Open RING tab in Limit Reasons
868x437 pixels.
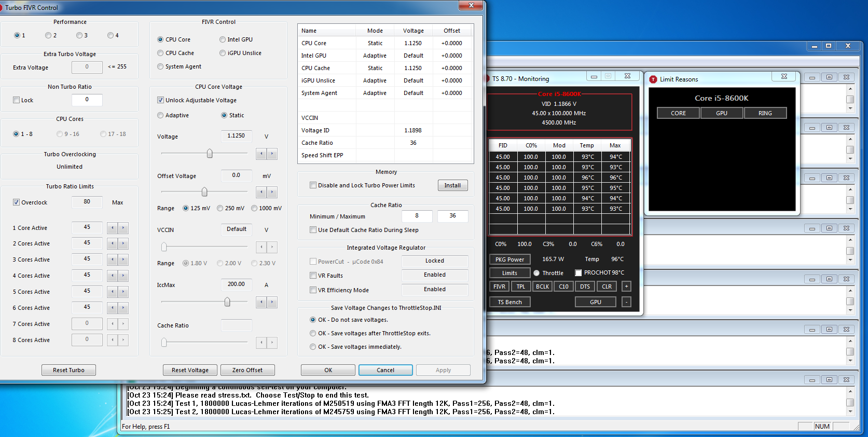(765, 113)
